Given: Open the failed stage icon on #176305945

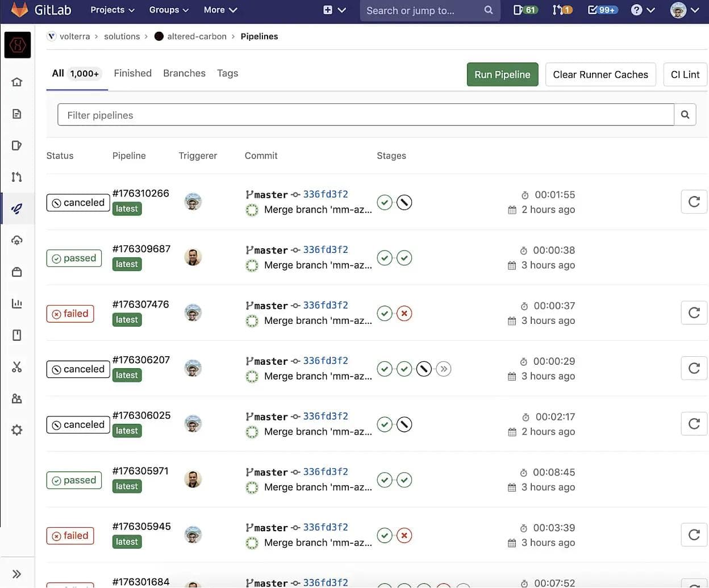Looking at the screenshot, I should [404, 535].
